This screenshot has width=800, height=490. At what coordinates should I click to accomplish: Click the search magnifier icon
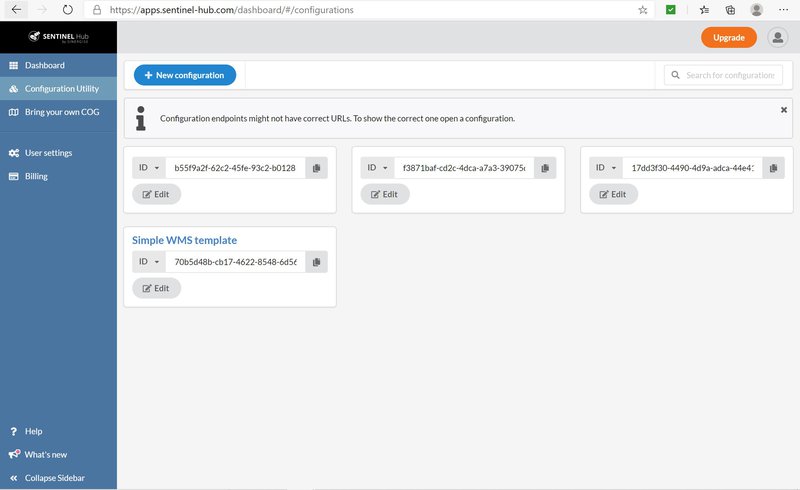point(676,75)
